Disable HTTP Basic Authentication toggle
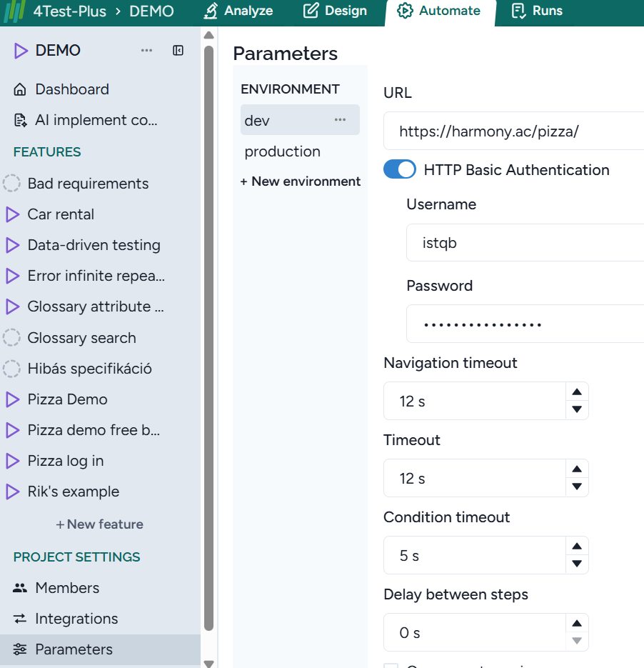Image resolution: width=644 pixels, height=668 pixels. (400, 169)
